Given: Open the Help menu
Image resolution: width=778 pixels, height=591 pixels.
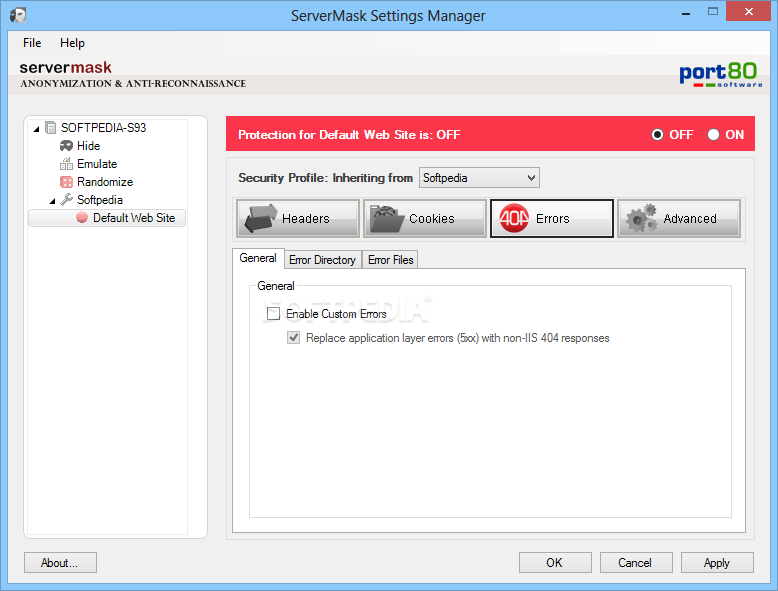Looking at the screenshot, I should [x=72, y=43].
